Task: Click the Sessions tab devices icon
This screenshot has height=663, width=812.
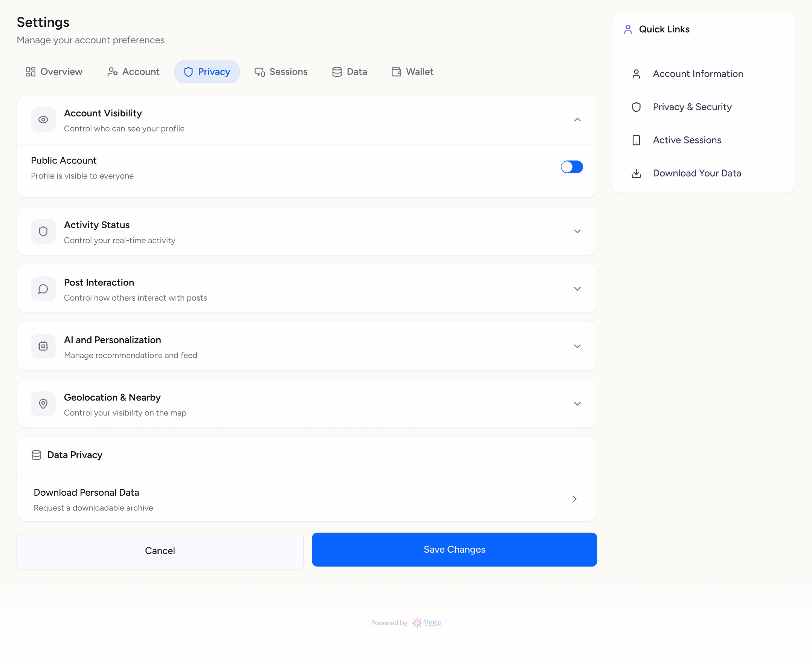Action: [x=259, y=72]
